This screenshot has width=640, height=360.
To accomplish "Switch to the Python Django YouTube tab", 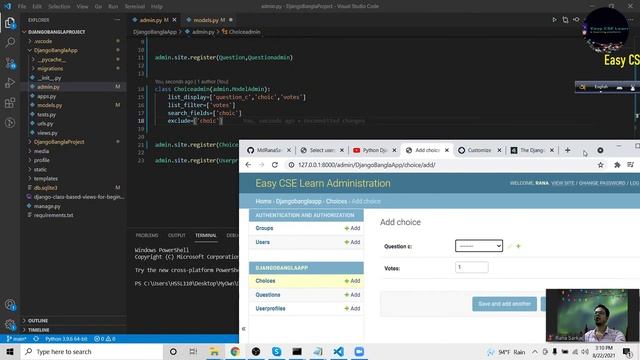I will [374, 150].
